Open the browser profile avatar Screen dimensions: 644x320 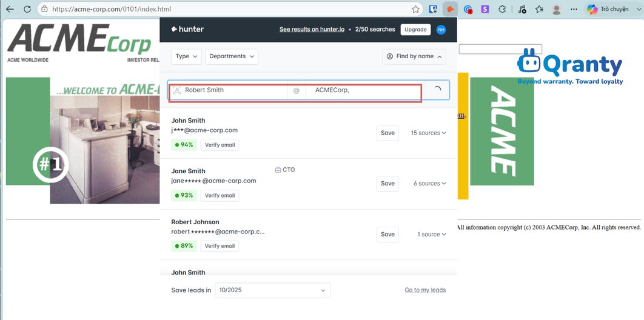click(557, 9)
